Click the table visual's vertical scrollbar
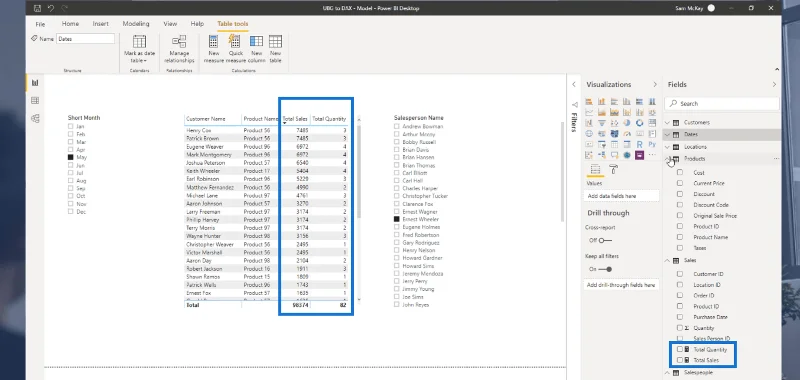This screenshot has width=800, height=380. 358,171
